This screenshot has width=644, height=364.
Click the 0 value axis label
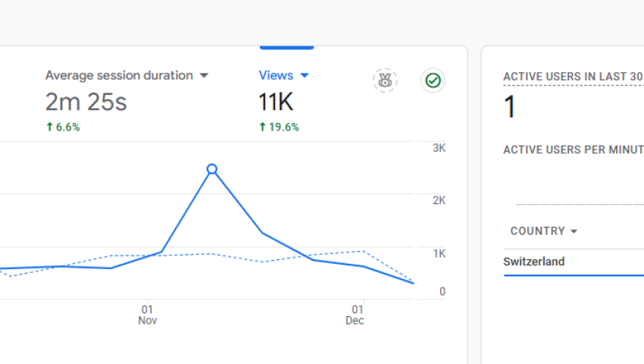click(442, 292)
